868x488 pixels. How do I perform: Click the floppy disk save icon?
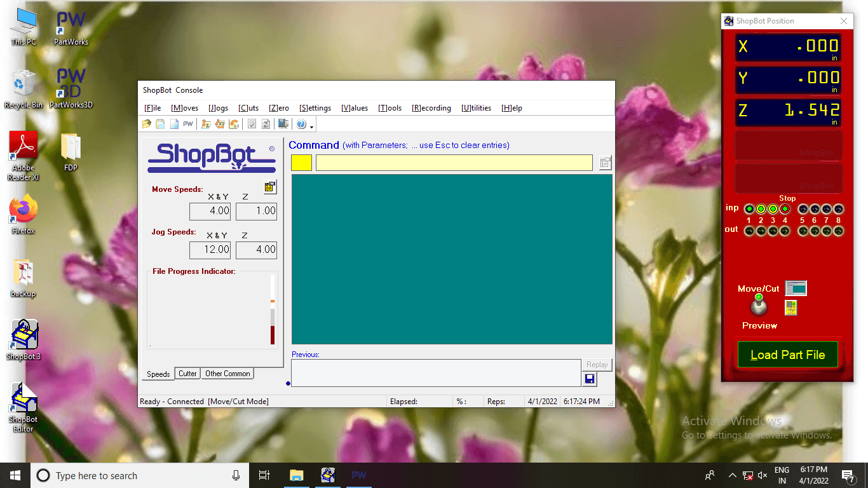[x=589, y=379]
